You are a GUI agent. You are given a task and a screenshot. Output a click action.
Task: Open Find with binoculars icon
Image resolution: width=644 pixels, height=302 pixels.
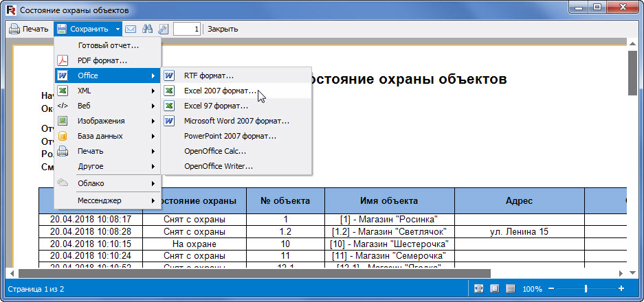[147, 29]
